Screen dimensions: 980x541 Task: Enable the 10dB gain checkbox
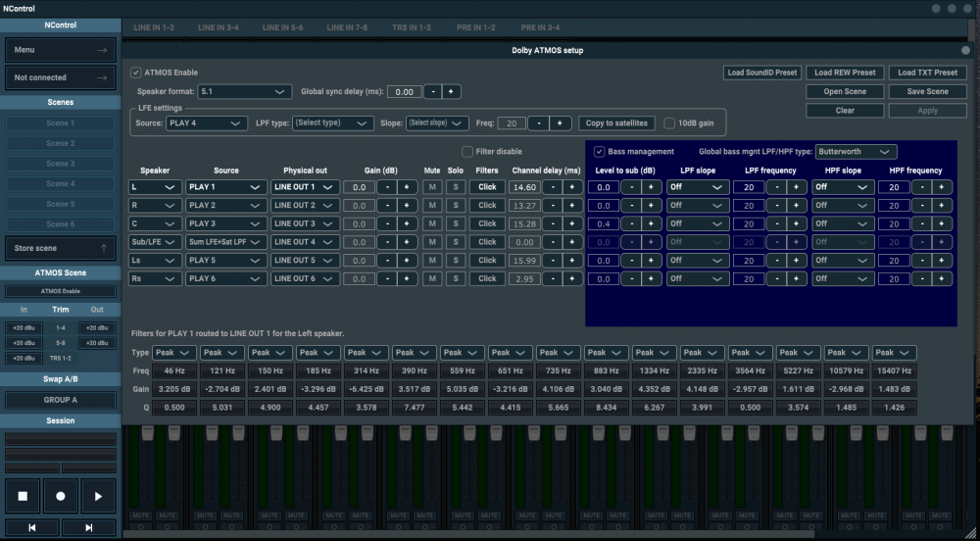click(x=669, y=123)
